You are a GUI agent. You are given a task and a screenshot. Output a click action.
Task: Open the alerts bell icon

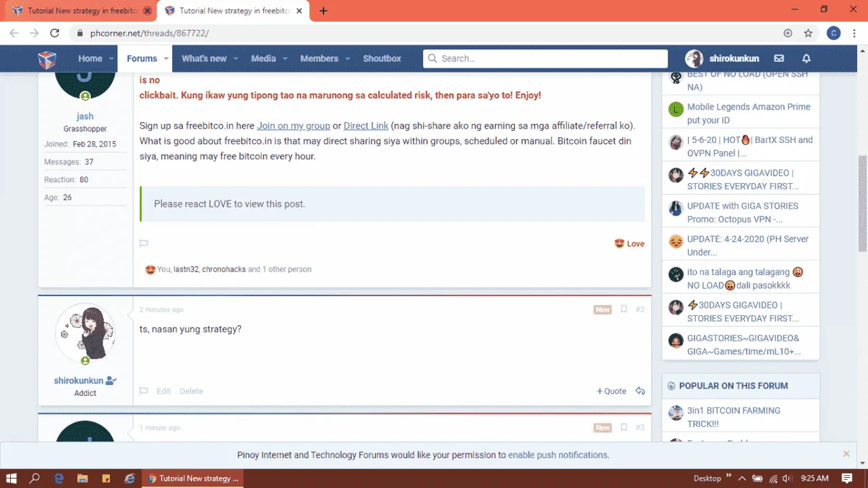tap(806, 59)
